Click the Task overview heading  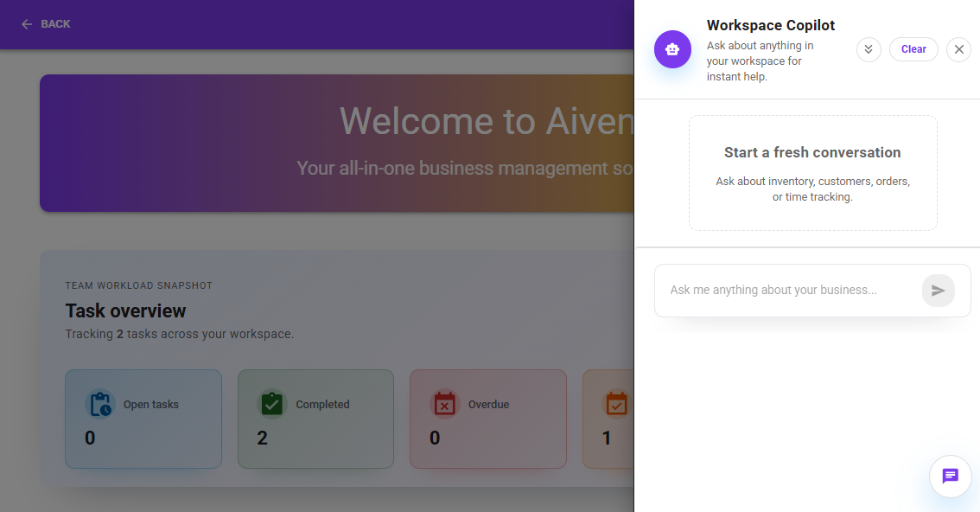pyautogui.click(x=126, y=310)
